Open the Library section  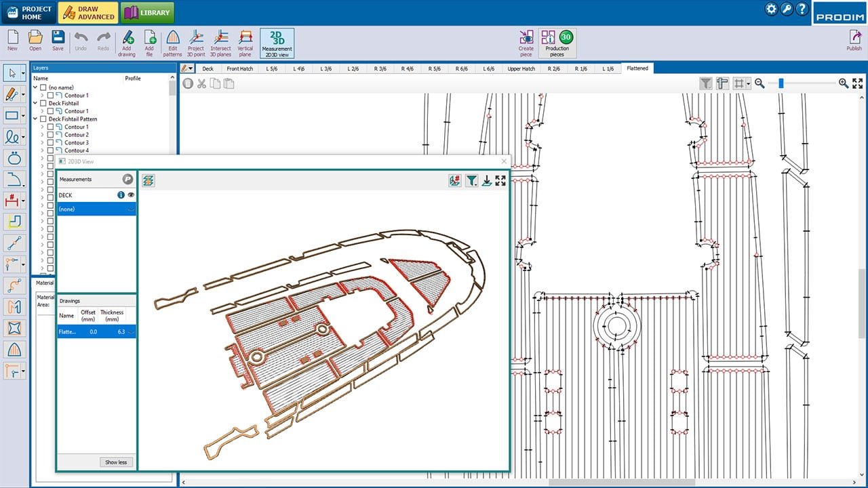(x=147, y=12)
